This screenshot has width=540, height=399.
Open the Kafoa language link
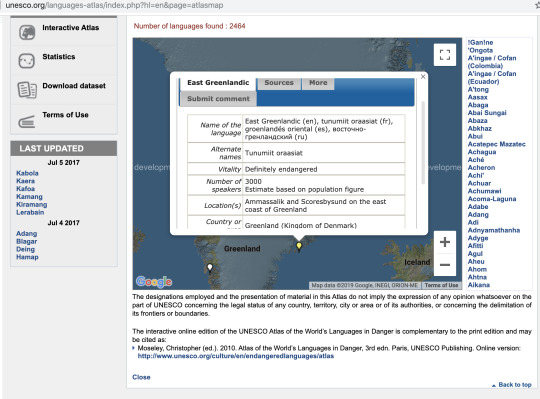pos(25,189)
